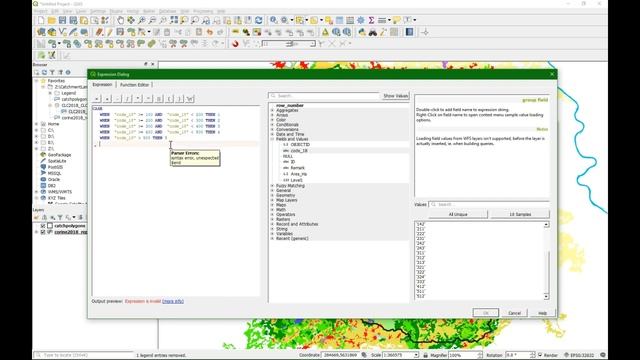Image resolution: width=640 pixels, height=360 pixels.
Task: Open the Statistical Summary sigma icon
Action: pyautogui.click(x=371, y=20)
